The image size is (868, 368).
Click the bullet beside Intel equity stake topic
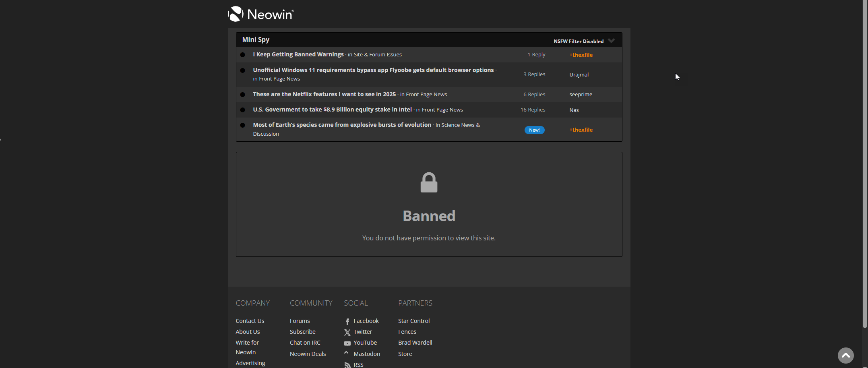point(242,110)
